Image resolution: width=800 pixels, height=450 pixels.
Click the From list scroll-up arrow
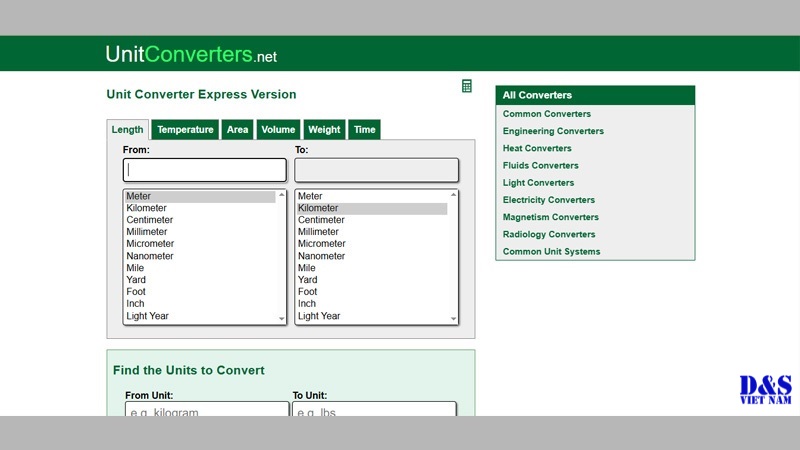tap(282, 195)
